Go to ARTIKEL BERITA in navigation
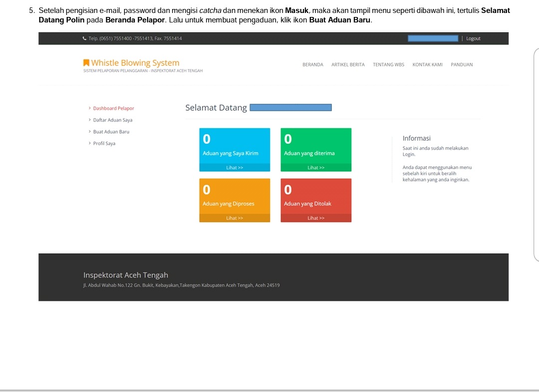Image resolution: width=539 pixels, height=392 pixels. click(x=348, y=65)
